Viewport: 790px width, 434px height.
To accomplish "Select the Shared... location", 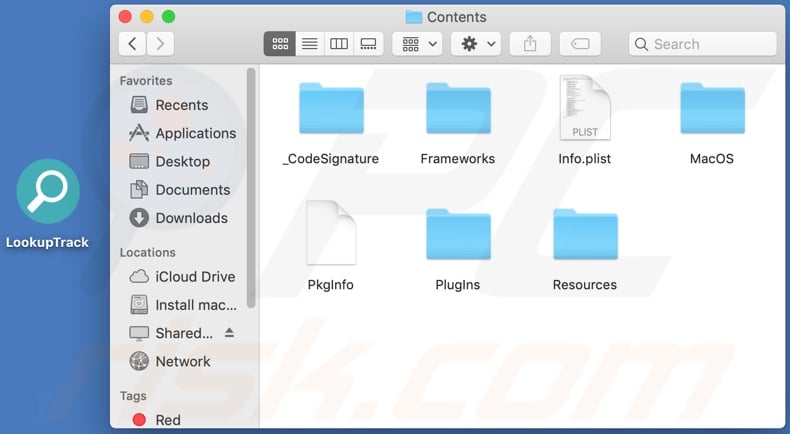I will (171, 333).
